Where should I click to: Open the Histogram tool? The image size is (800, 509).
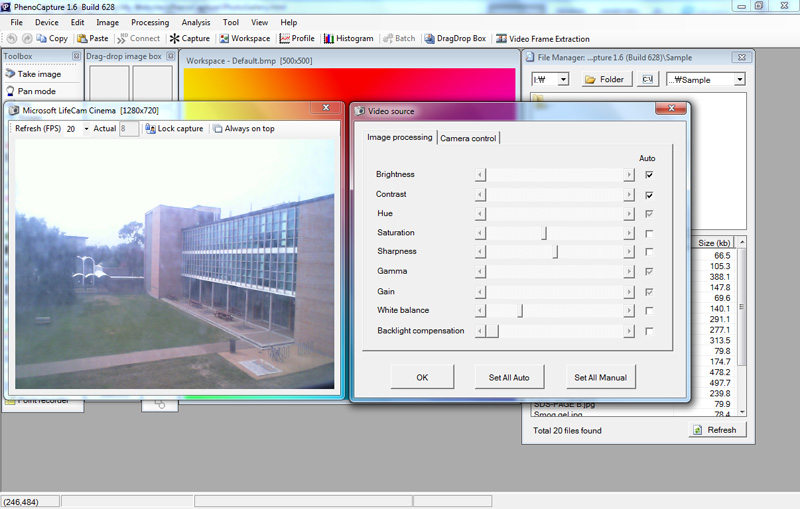tap(347, 39)
